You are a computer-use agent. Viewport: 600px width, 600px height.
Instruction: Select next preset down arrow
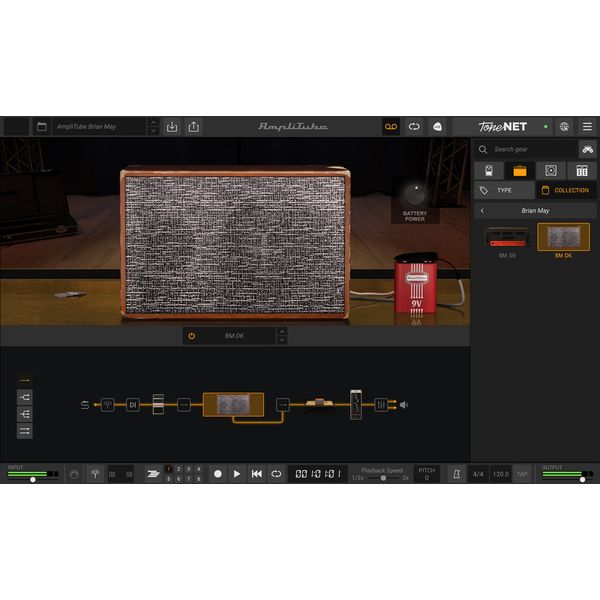[x=153, y=131]
